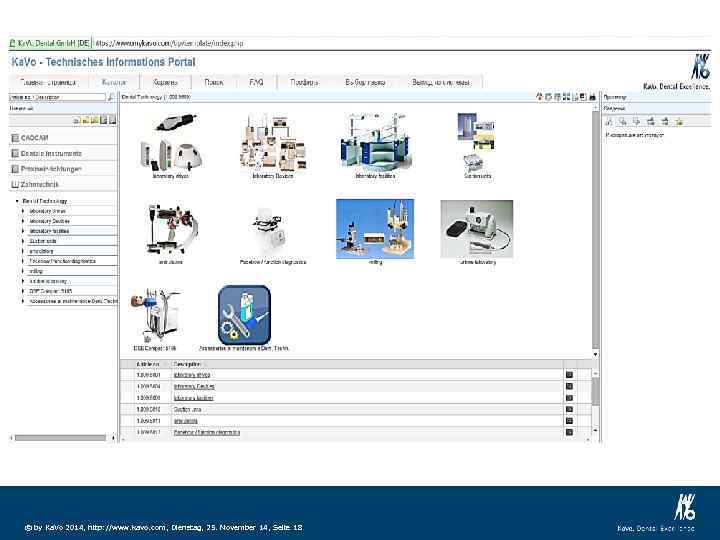Click the KaVo logo in the portal header
720x540 pixels.
(x=700, y=67)
